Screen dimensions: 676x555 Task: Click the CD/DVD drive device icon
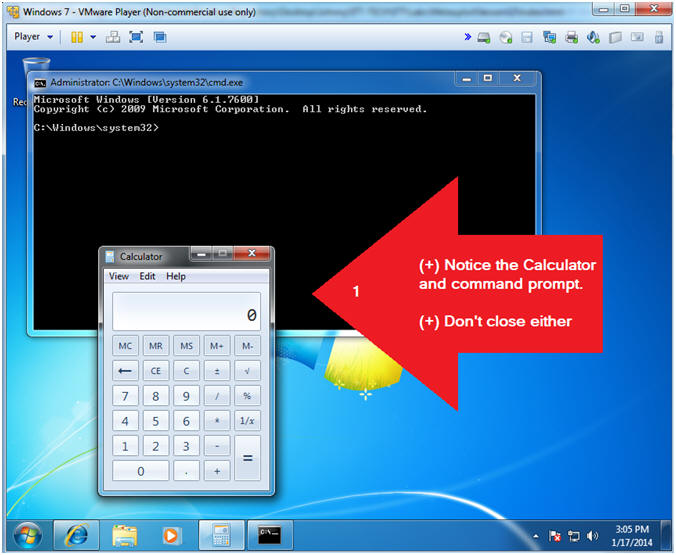pyautogui.click(x=506, y=38)
